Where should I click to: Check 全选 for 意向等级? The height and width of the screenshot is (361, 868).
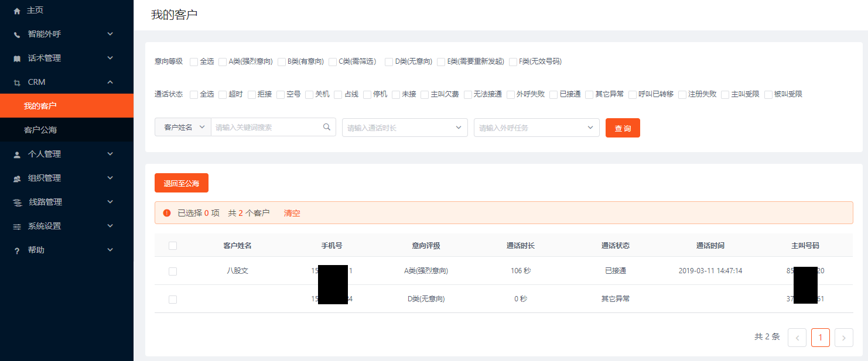(194, 61)
